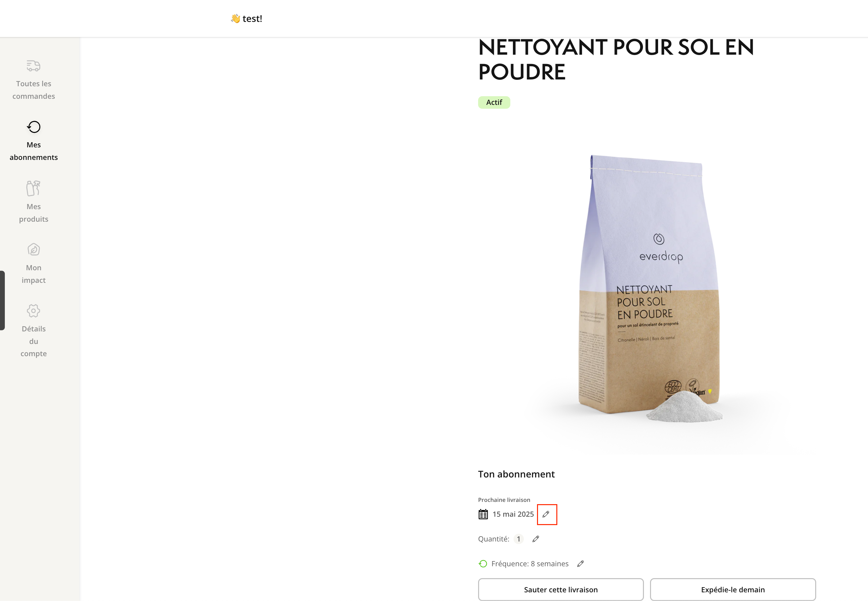Screen dimensions: 868x601
Task: Click the spray bottles products icon
Action: [33, 188]
